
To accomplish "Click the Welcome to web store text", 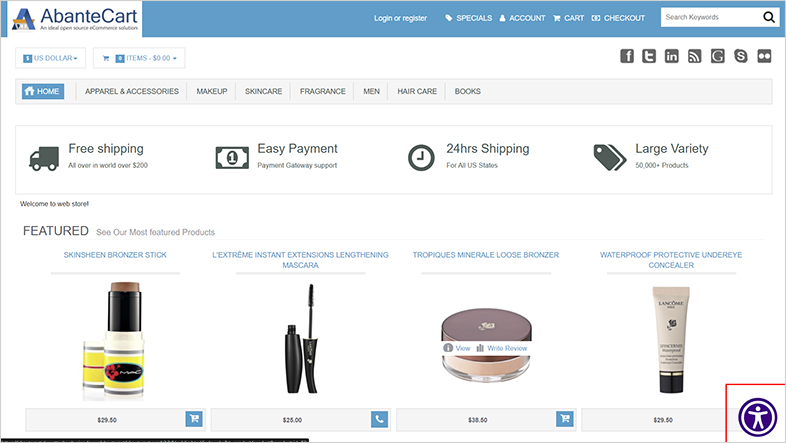I will pyautogui.click(x=54, y=204).
